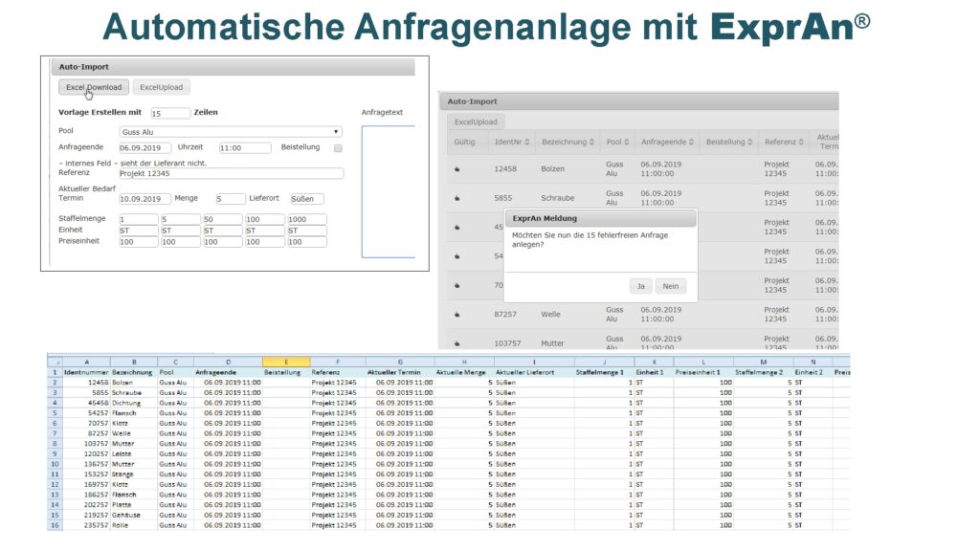Click the Uhrzeit field showing 11:00
The width and height of the screenshot is (980, 551).
pyautogui.click(x=245, y=148)
